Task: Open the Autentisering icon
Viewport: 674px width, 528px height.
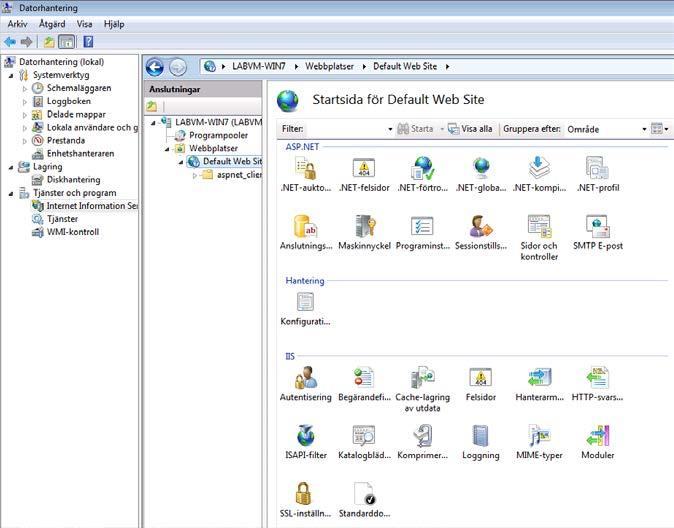Action: point(306,378)
